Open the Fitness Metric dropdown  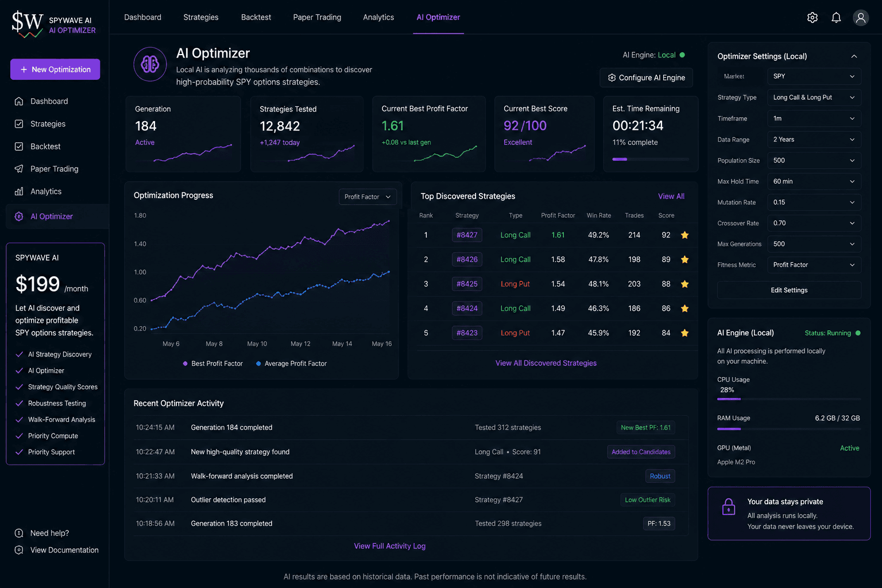[814, 265]
